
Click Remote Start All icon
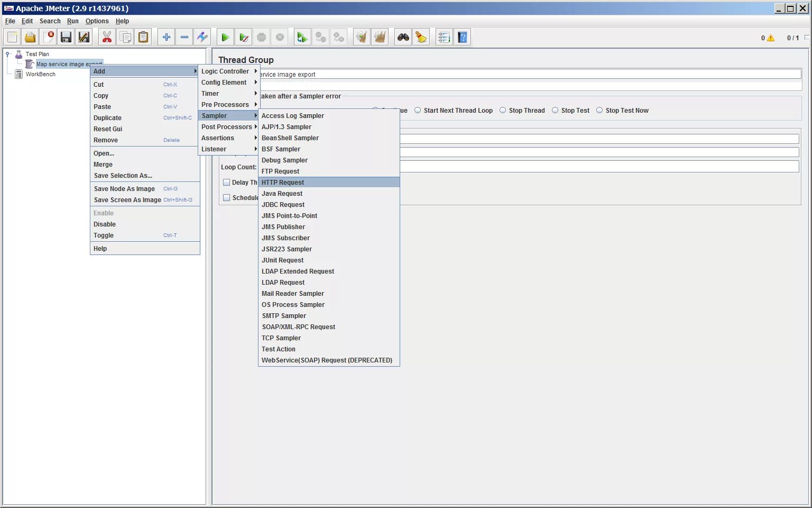coord(302,37)
